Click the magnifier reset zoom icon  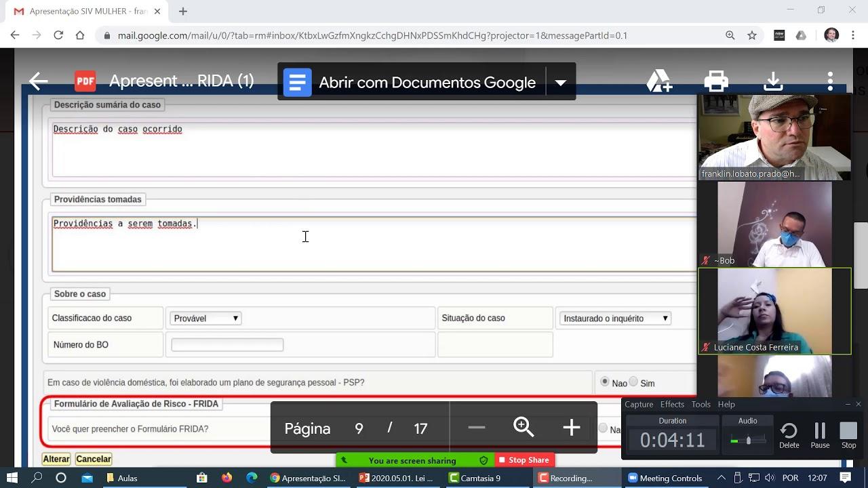coord(524,428)
